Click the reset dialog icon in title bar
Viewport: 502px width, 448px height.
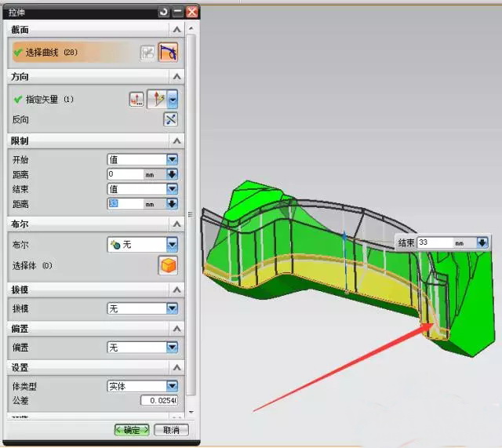163,12
